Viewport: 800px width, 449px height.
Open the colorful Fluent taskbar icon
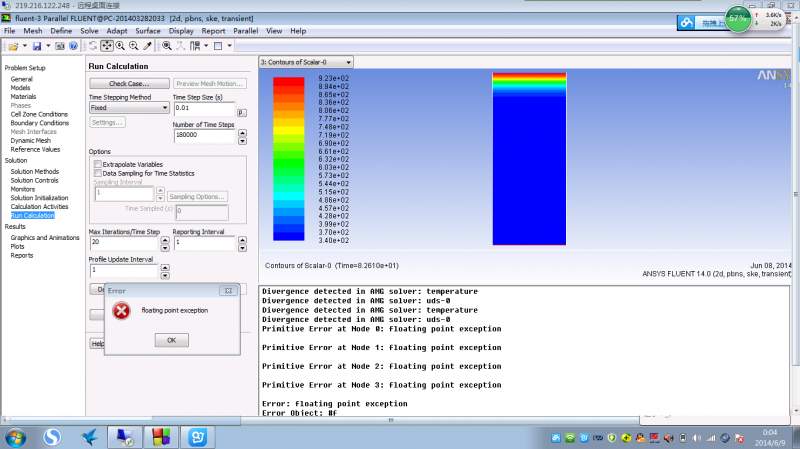click(x=161, y=437)
